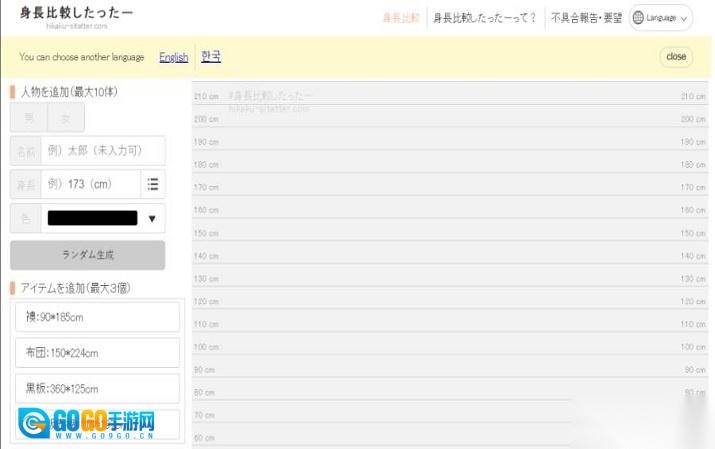The width and height of the screenshot is (715, 449).
Task: Click the left 170 cm scale label
Action: coord(206,187)
